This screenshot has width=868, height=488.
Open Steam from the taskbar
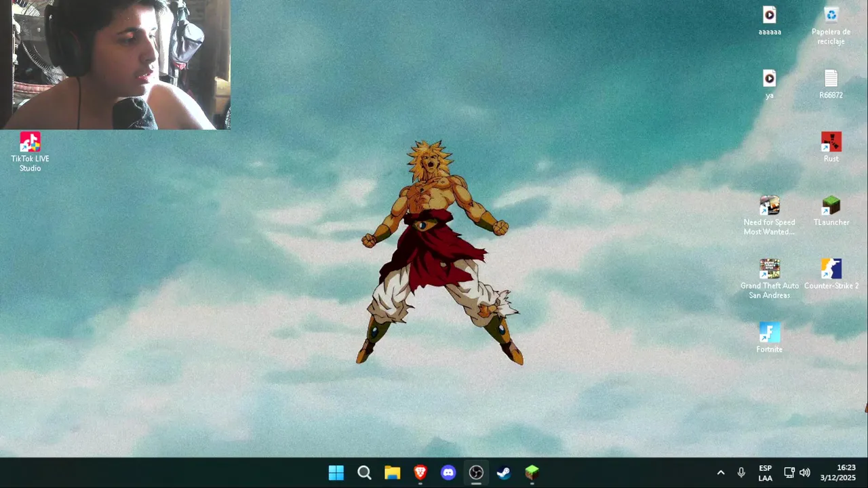(x=504, y=472)
